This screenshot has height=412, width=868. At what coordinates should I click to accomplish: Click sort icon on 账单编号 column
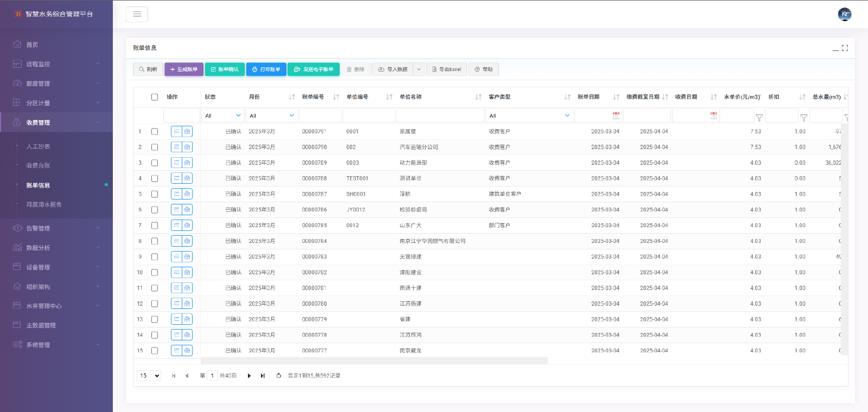click(x=336, y=97)
